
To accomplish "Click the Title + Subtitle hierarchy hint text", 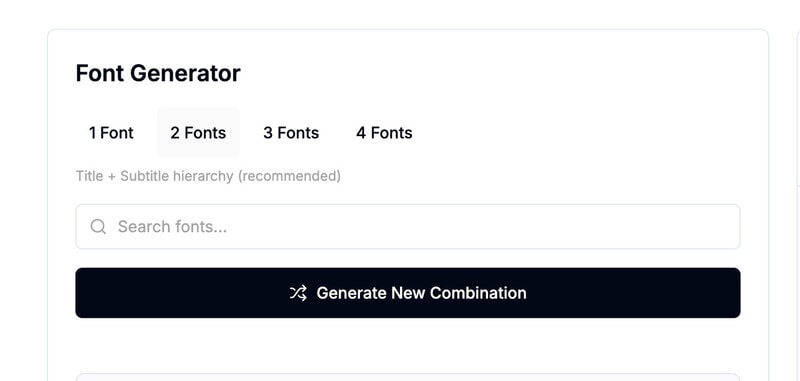I will (x=208, y=176).
